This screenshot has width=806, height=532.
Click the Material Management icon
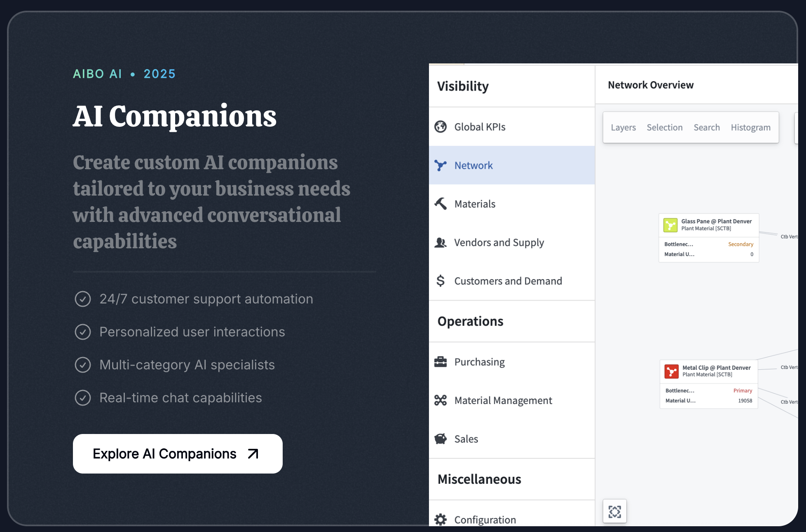point(440,400)
